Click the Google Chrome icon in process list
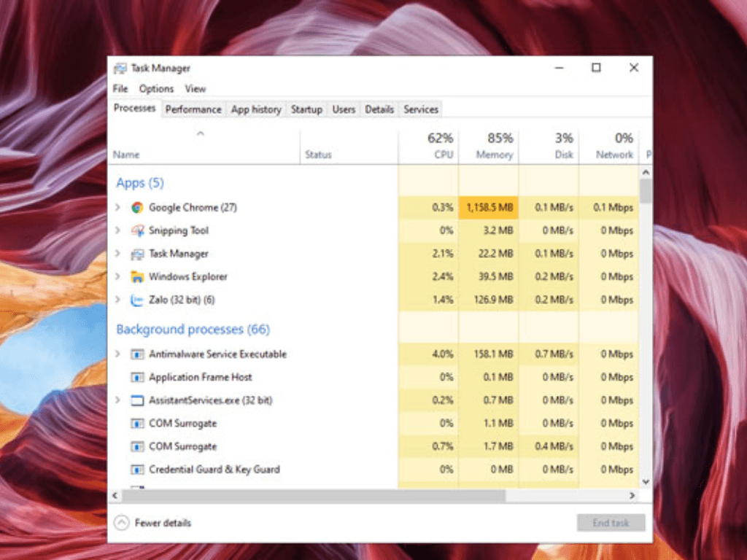The width and height of the screenshot is (747, 560). (x=137, y=208)
